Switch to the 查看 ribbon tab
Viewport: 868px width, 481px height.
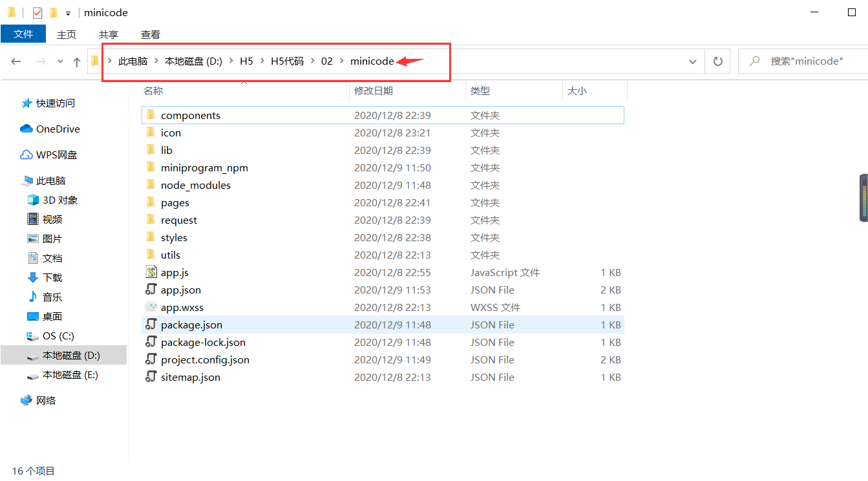[x=151, y=34]
